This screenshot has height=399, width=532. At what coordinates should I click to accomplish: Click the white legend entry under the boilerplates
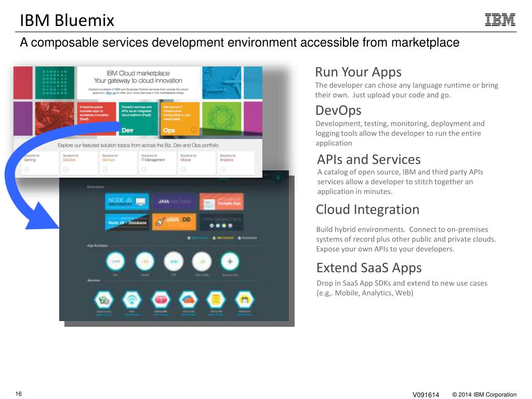(x=247, y=238)
